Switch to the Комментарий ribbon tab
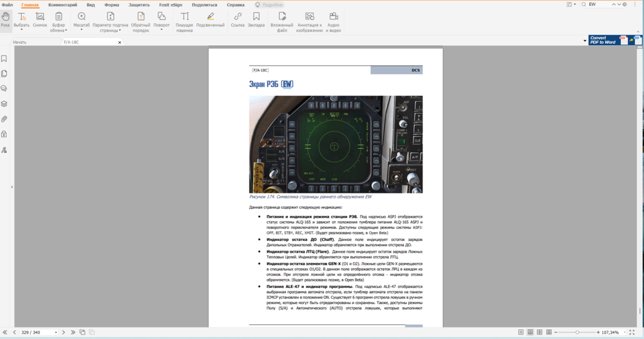The image size is (644, 339). tap(62, 5)
